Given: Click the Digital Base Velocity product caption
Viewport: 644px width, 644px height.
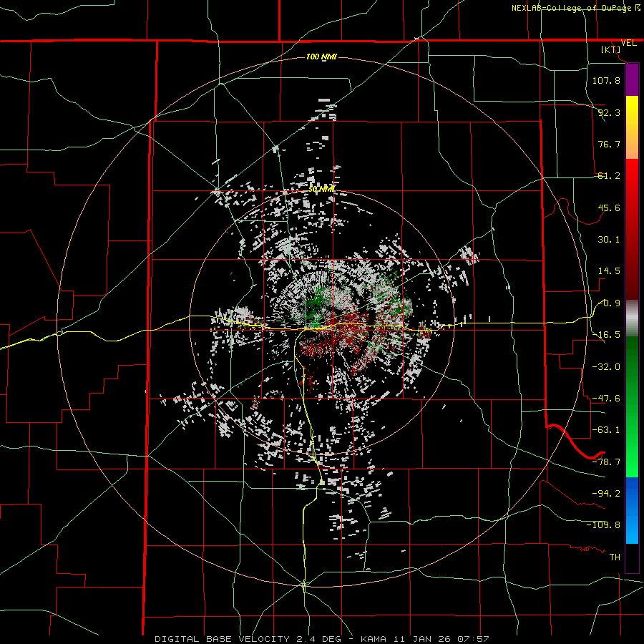Looking at the screenshot, I should coord(321,639).
